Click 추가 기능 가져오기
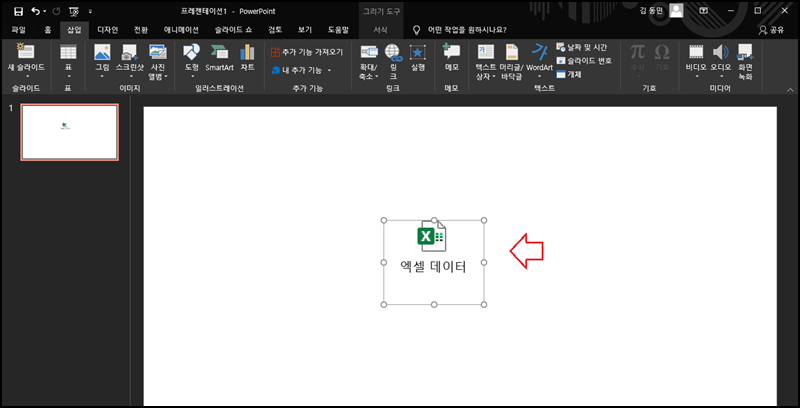 [307, 52]
